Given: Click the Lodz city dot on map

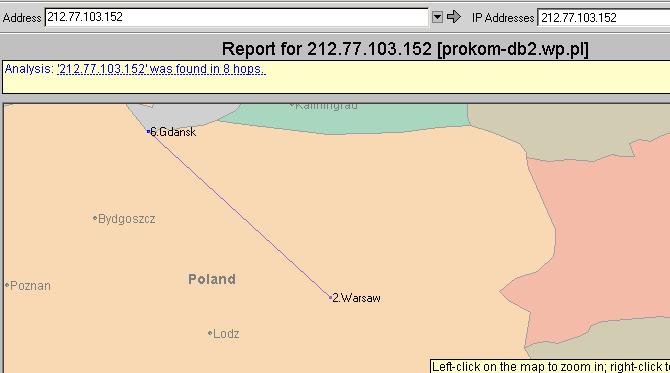Looking at the screenshot, I should pos(210,333).
